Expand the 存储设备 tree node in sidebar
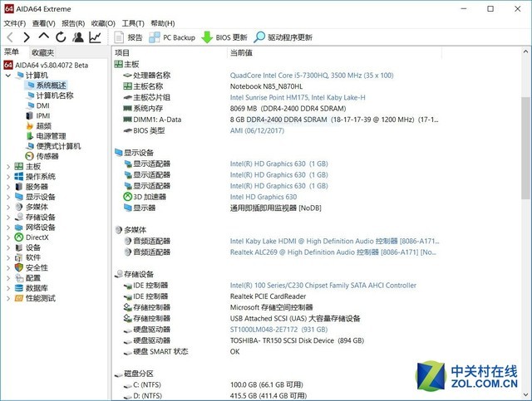Screen dimensions: 532x401 (8, 218)
